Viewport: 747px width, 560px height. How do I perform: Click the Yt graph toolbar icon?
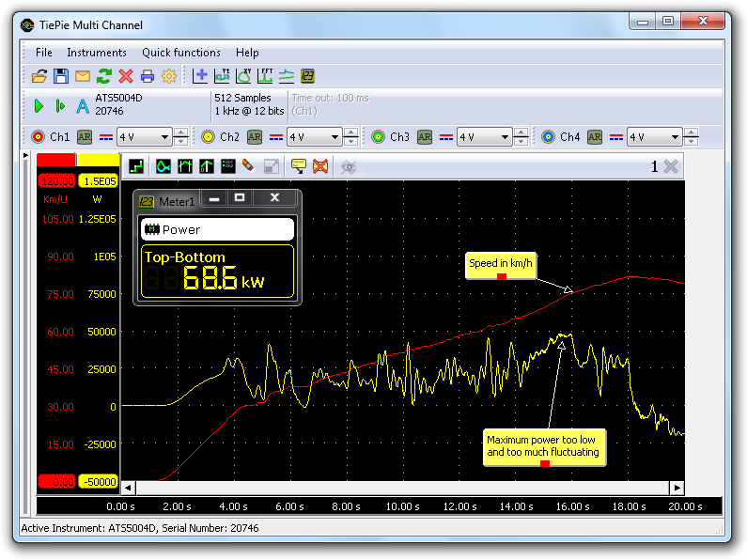[x=222, y=76]
